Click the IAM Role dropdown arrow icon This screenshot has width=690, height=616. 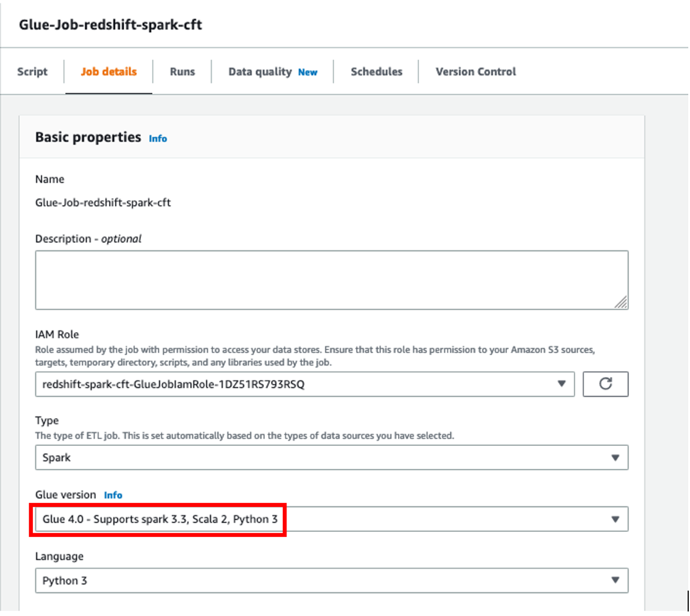click(561, 384)
